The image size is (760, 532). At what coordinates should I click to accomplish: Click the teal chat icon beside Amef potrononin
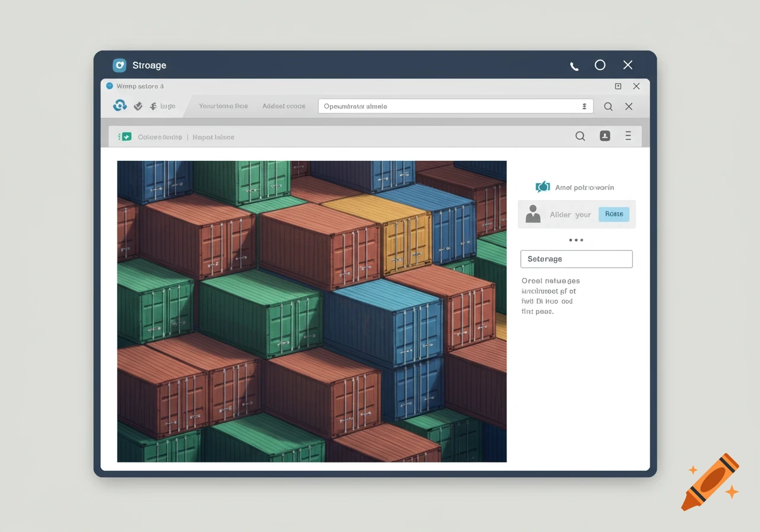tap(541, 186)
